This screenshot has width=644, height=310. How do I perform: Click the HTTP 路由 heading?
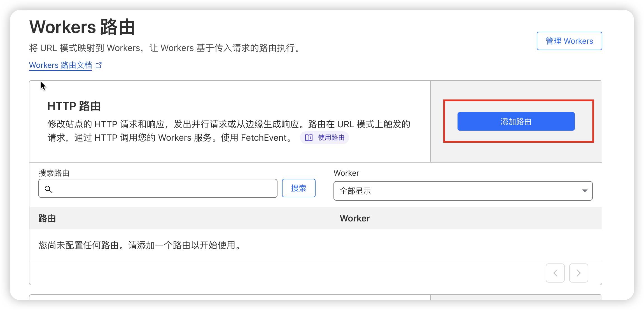(74, 106)
